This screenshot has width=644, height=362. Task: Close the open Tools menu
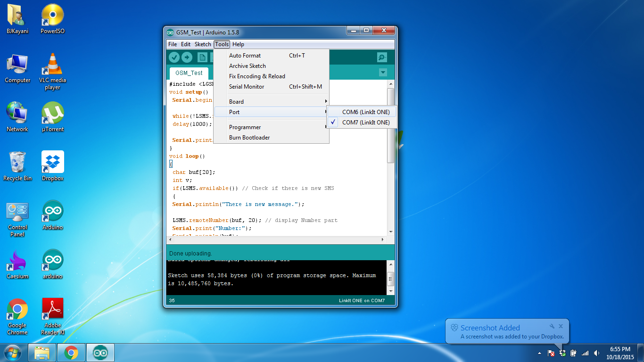click(x=222, y=44)
